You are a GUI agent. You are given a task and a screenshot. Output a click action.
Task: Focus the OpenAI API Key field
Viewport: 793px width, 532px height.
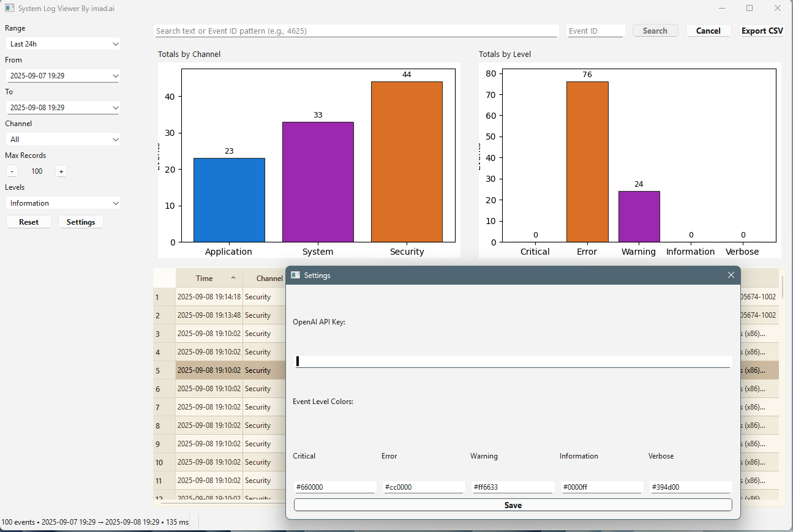[513, 362]
